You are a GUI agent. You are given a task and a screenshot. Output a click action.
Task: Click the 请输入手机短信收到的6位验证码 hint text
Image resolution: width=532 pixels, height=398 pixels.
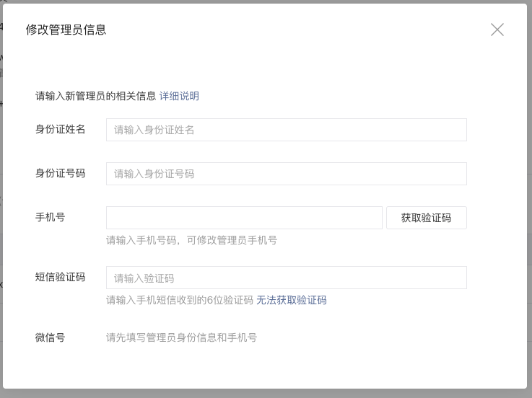180,300
